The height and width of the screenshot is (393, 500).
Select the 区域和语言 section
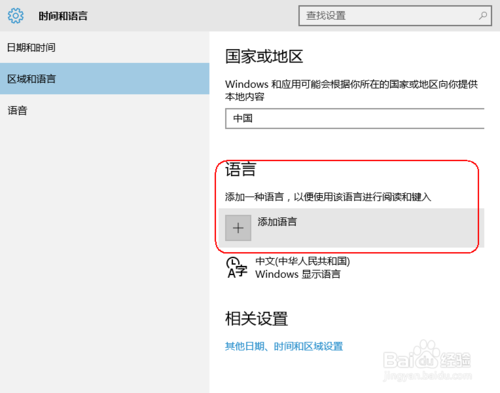[105, 79]
